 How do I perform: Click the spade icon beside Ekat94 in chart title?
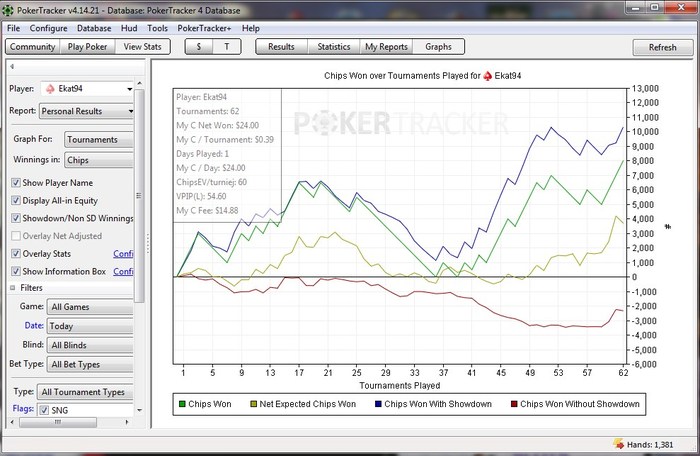click(488, 76)
